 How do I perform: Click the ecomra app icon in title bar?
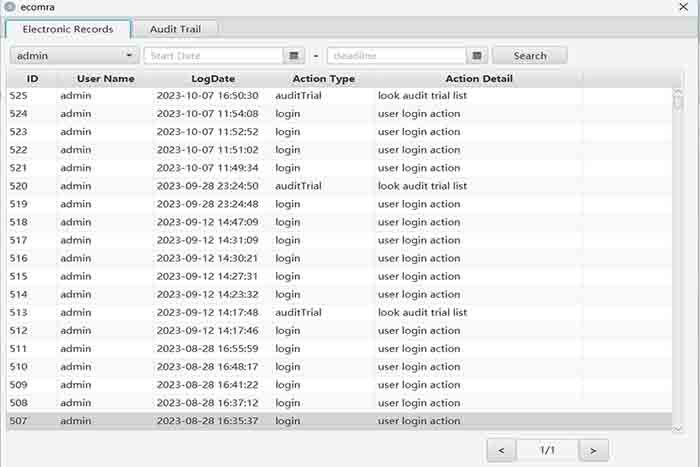[10, 8]
